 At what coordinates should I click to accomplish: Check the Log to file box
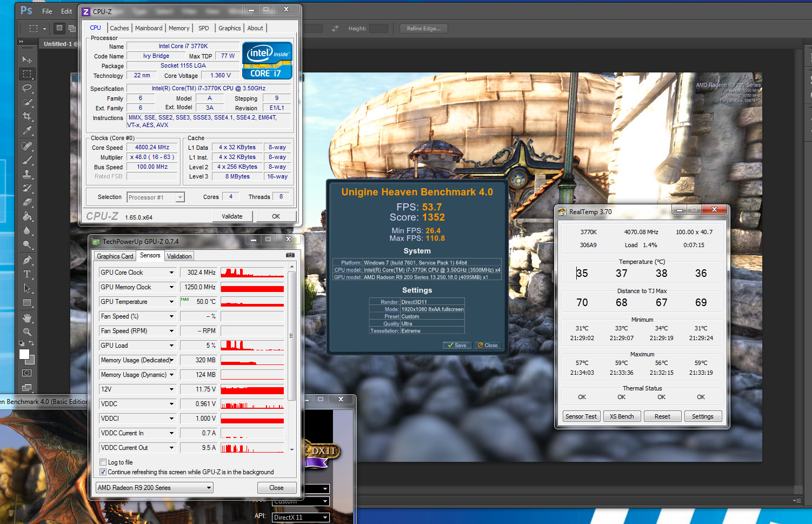pos(103,462)
